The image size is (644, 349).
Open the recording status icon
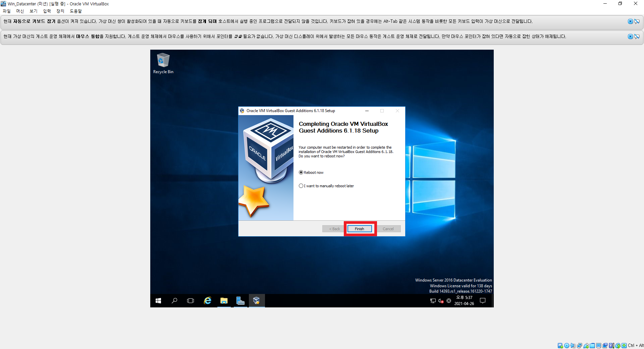[605, 346]
